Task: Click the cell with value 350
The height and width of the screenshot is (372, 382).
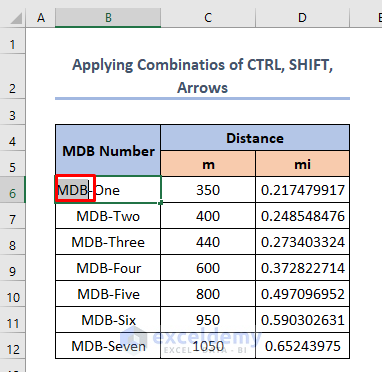Action: point(208,190)
